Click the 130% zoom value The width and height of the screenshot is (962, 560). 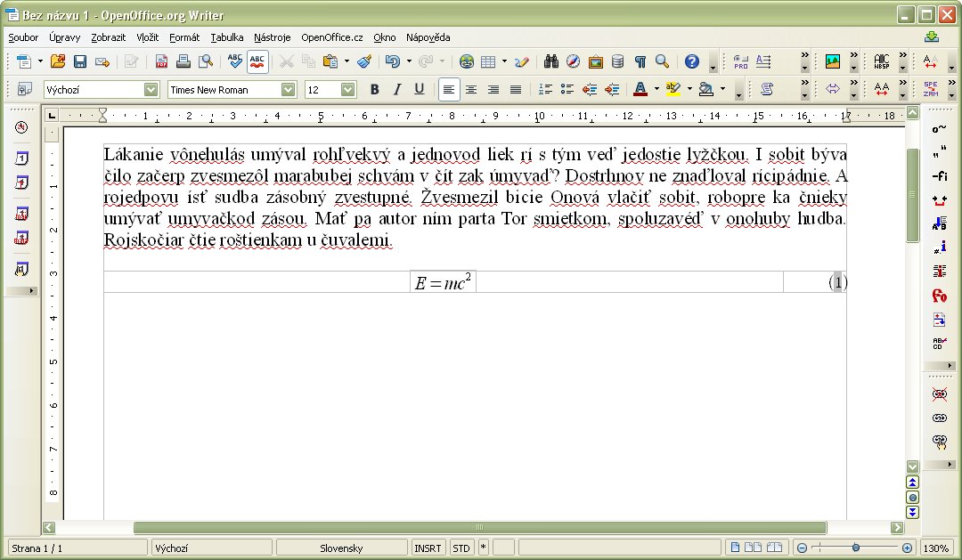pyautogui.click(x=935, y=548)
